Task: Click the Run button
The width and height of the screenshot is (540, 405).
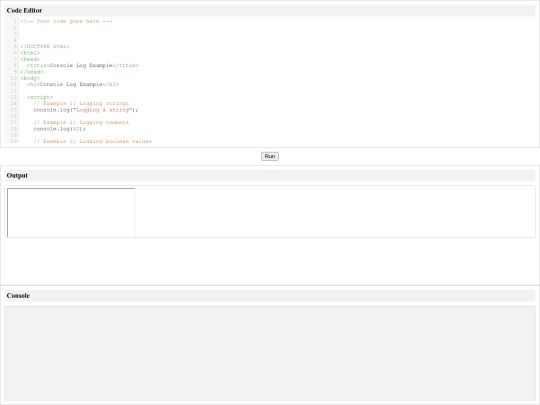Action: 270,156
